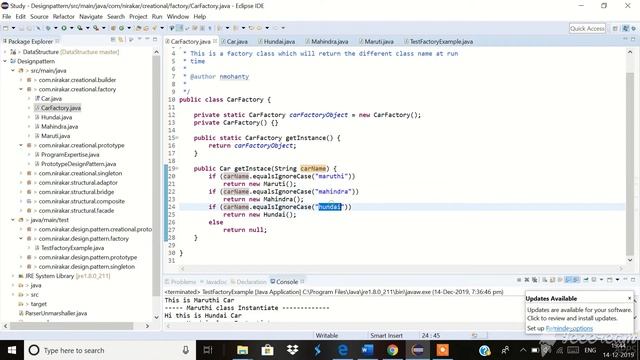Run the program with green Run icon
Screen dimensions: 640x360
tap(64, 28)
